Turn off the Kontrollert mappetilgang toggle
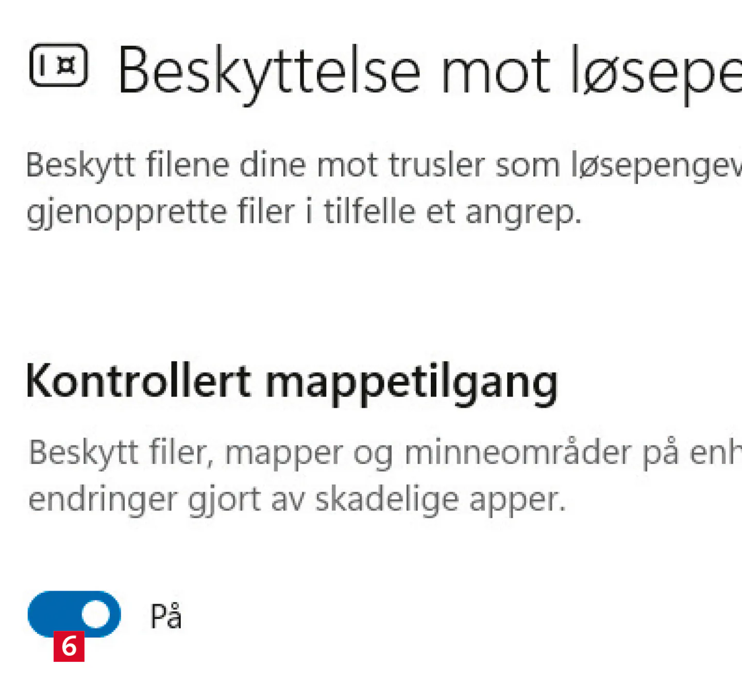This screenshot has width=742, height=700. pyautogui.click(x=74, y=614)
